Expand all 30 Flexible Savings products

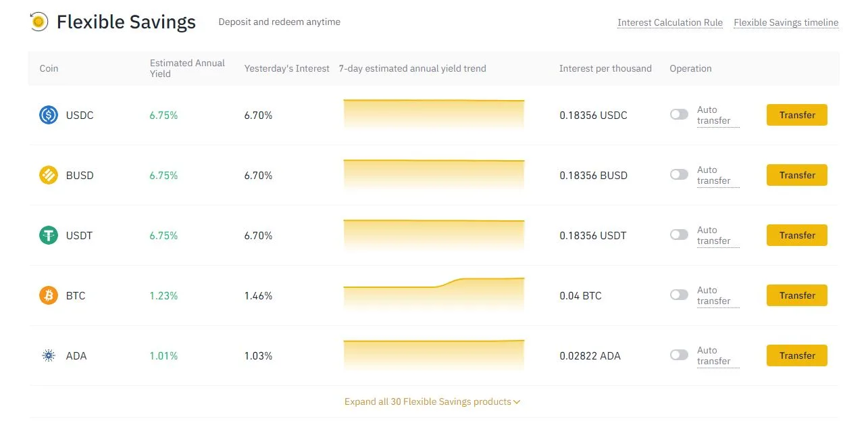(x=432, y=401)
